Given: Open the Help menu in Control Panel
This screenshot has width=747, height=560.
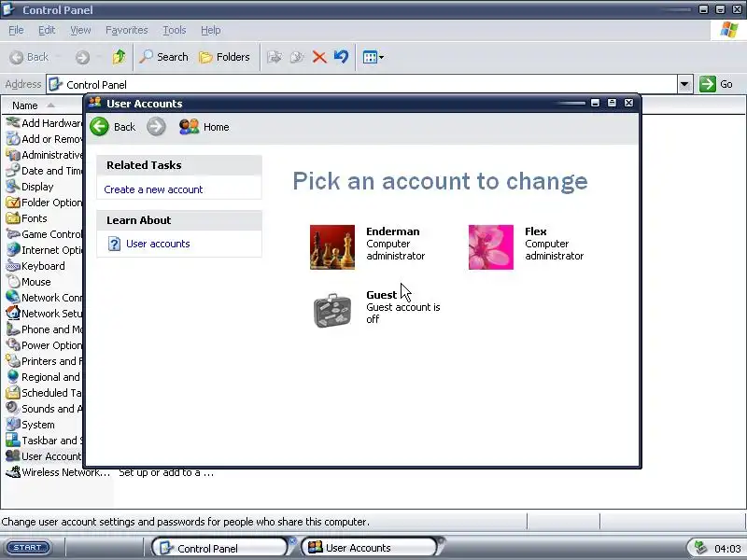Looking at the screenshot, I should pos(211,30).
